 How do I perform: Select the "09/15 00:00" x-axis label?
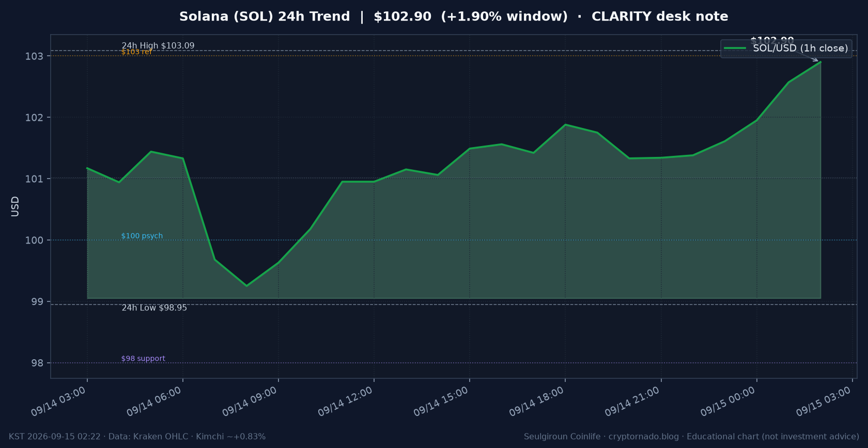pyautogui.click(x=727, y=402)
